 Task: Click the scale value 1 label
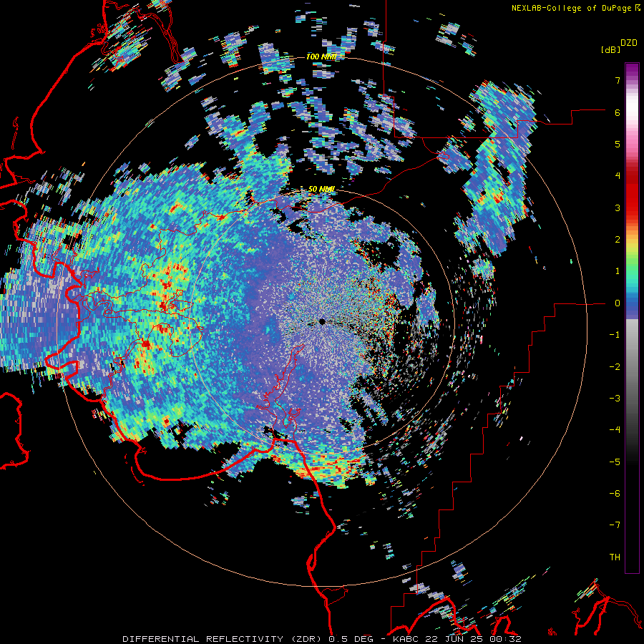click(618, 271)
